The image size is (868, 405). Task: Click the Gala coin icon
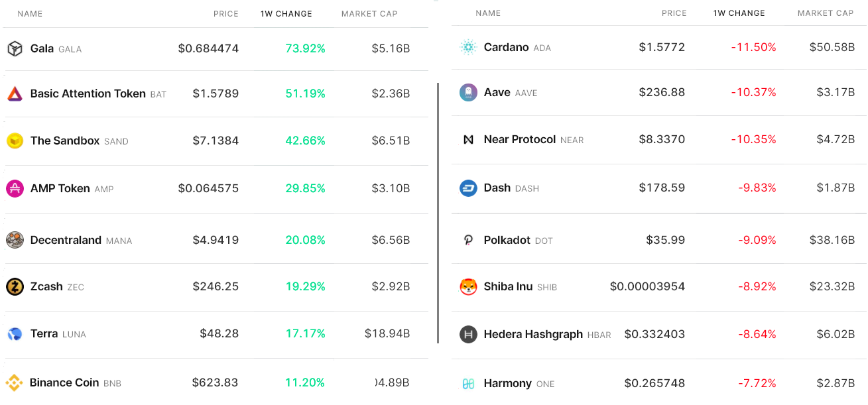point(15,48)
